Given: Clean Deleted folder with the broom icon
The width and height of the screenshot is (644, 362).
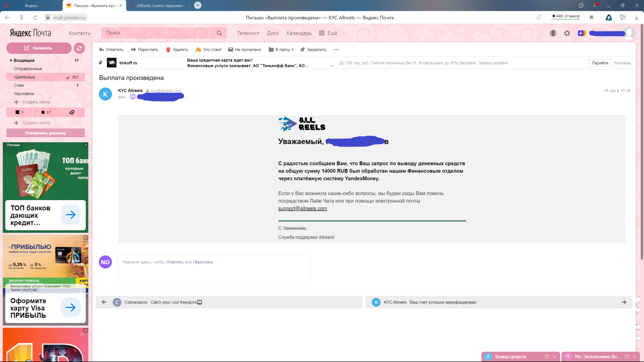Looking at the screenshot, I should (68, 77).
